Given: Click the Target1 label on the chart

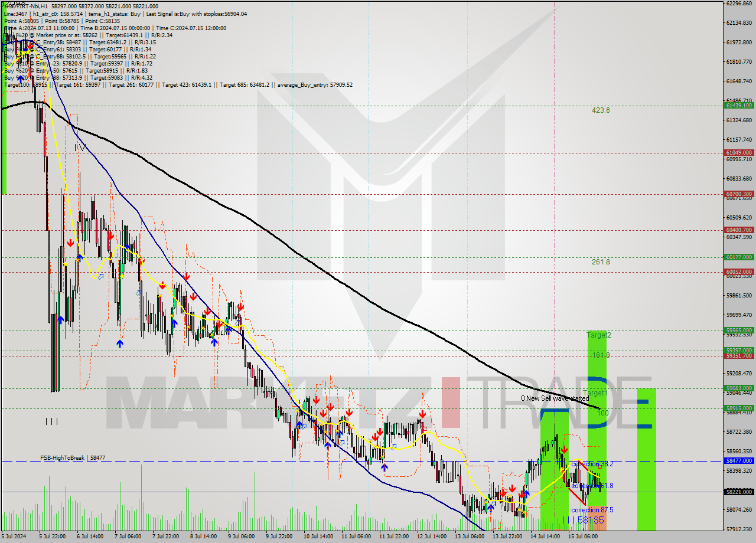Looking at the screenshot, I should (595, 393).
